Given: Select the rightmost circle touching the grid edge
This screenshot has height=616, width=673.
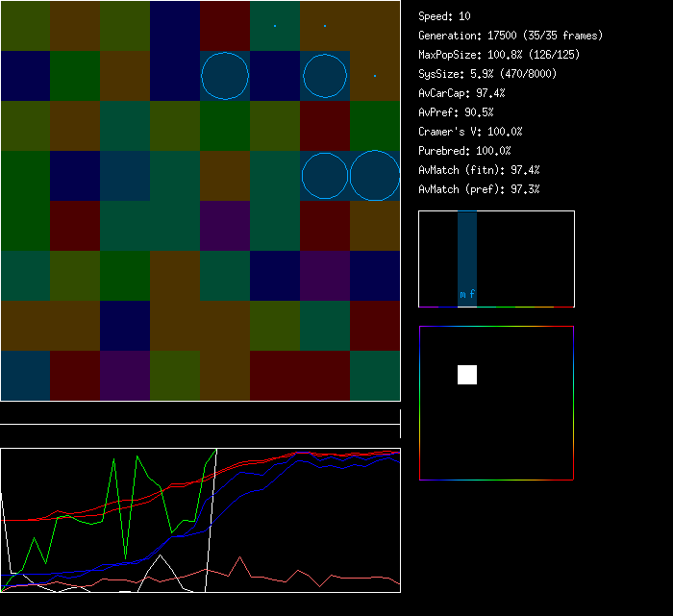Looking at the screenshot, I should (375, 176).
